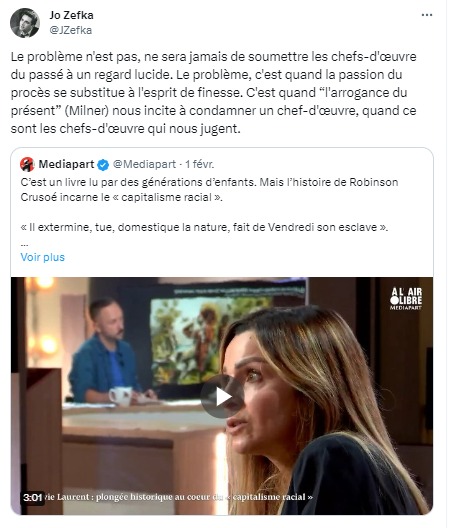Screen dimensions: 456x528
Task: Click the Mediapart avatar icon
Action: [27, 164]
